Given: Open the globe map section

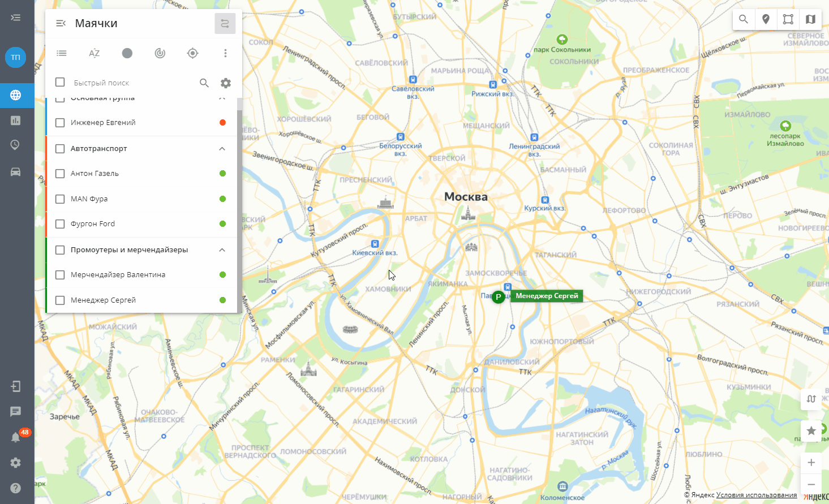Looking at the screenshot, I should [x=16, y=95].
